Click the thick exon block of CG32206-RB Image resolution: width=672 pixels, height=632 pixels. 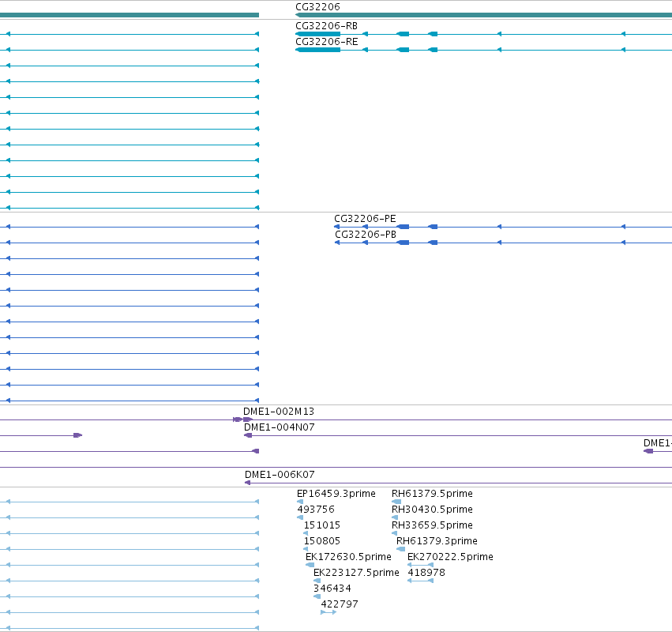[317, 34]
